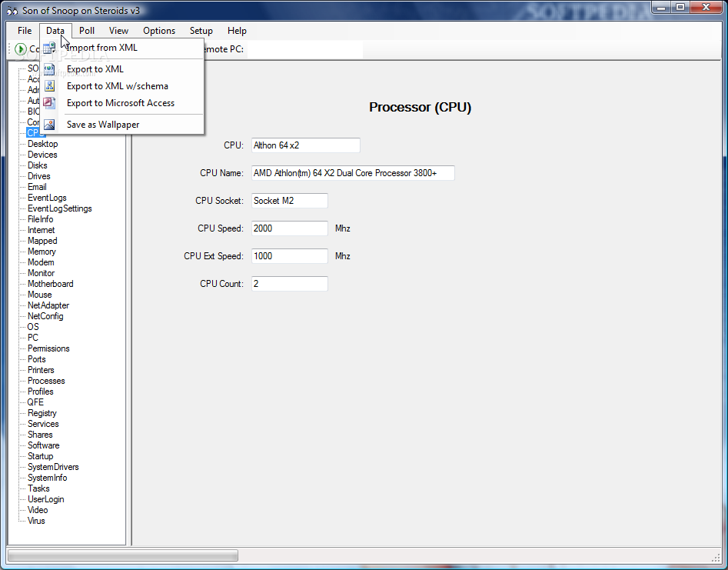Click the green play icon in the toolbar
This screenshot has height=570, width=728.
point(21,48)
